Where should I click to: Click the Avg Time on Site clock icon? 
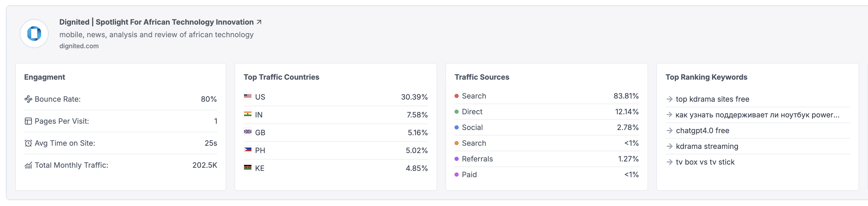click(x=28, y=144)
